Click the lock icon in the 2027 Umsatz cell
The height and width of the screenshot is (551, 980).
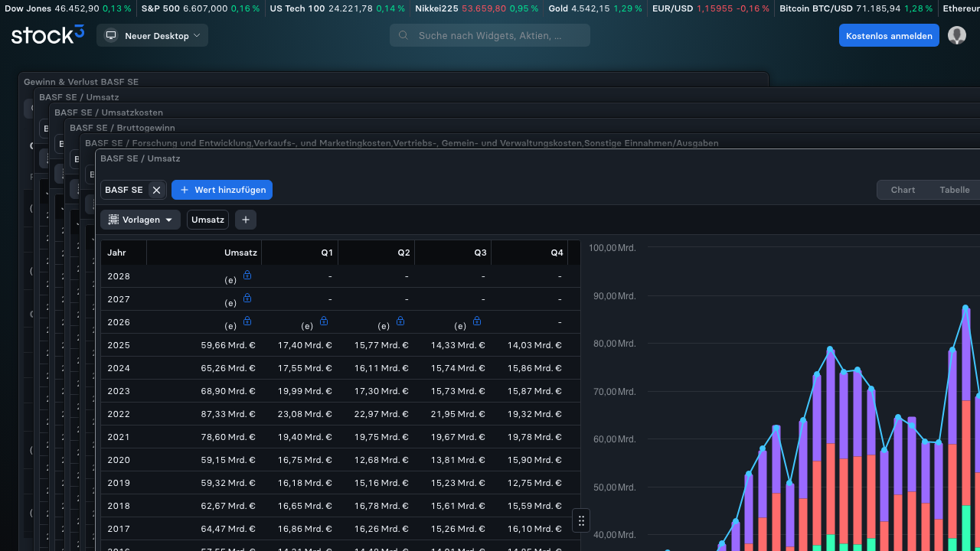coord(247,298)
